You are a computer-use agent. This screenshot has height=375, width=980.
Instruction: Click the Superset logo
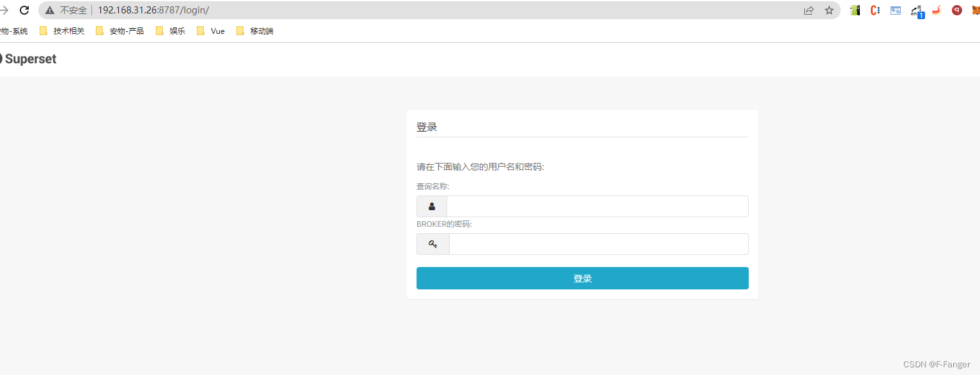click(x=28, y=59)
